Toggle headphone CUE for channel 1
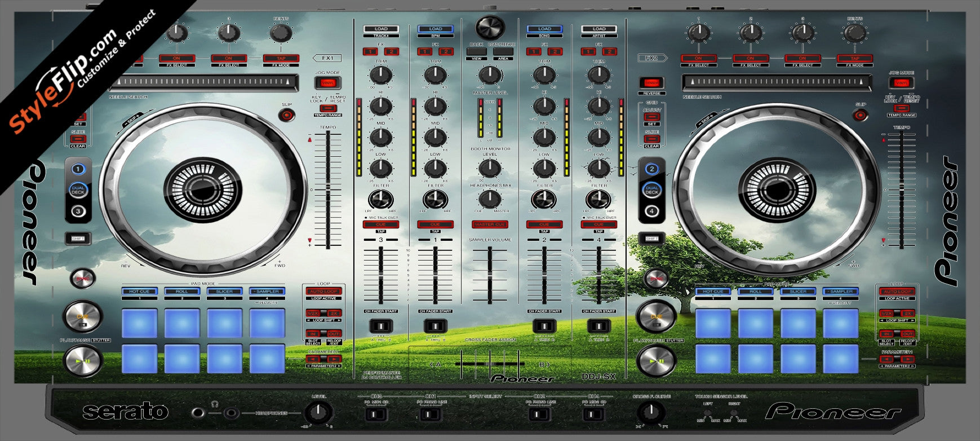 (435, 224)
